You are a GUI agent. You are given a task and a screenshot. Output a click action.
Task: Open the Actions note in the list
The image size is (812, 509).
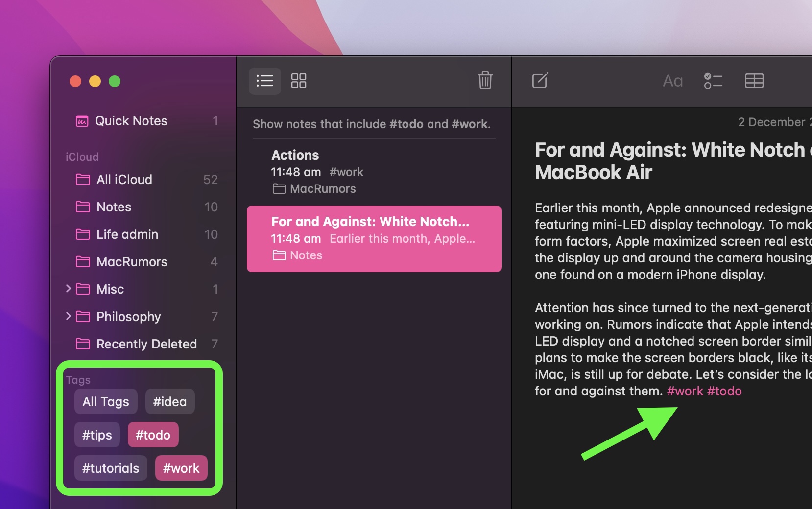[x=374, y=172]
